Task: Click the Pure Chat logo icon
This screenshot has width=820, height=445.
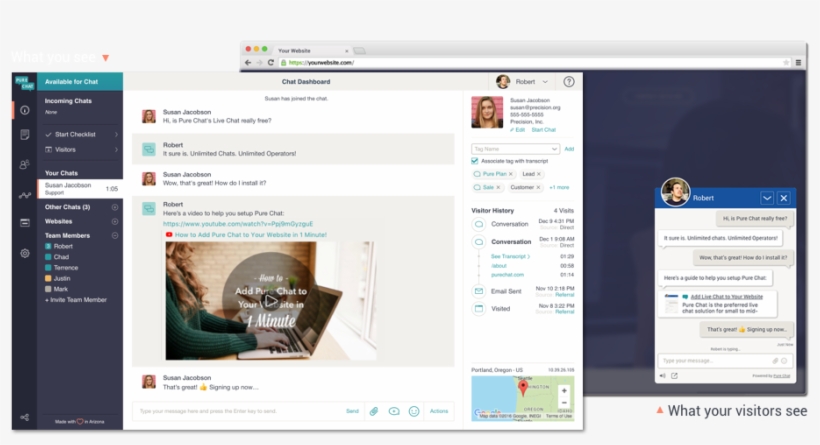Action: (x=24, y=83)
